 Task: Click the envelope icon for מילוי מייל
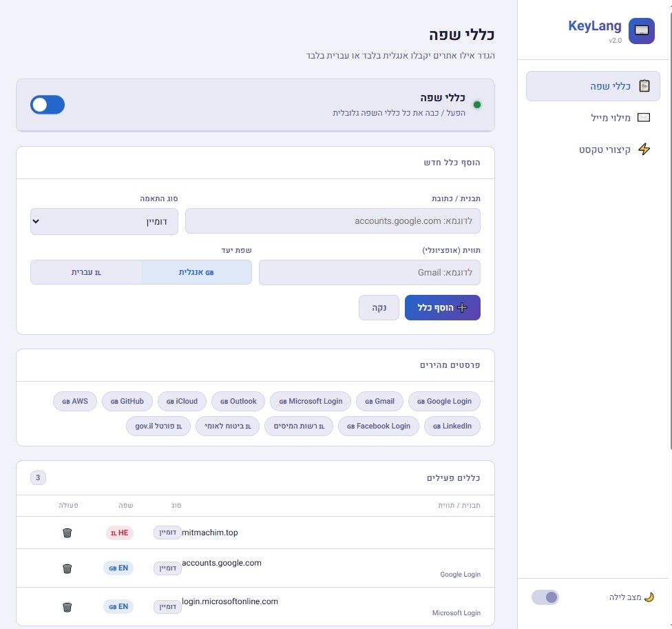click(644, 118)
